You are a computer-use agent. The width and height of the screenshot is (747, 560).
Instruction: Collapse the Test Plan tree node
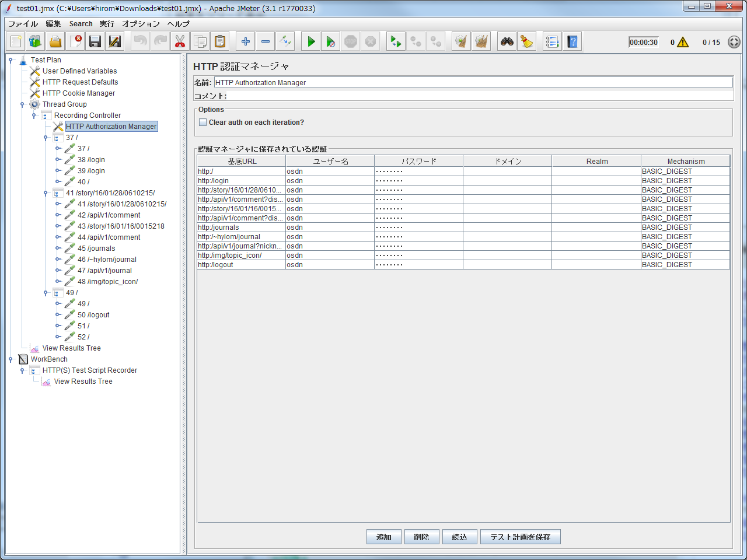(x=11, y=60)
